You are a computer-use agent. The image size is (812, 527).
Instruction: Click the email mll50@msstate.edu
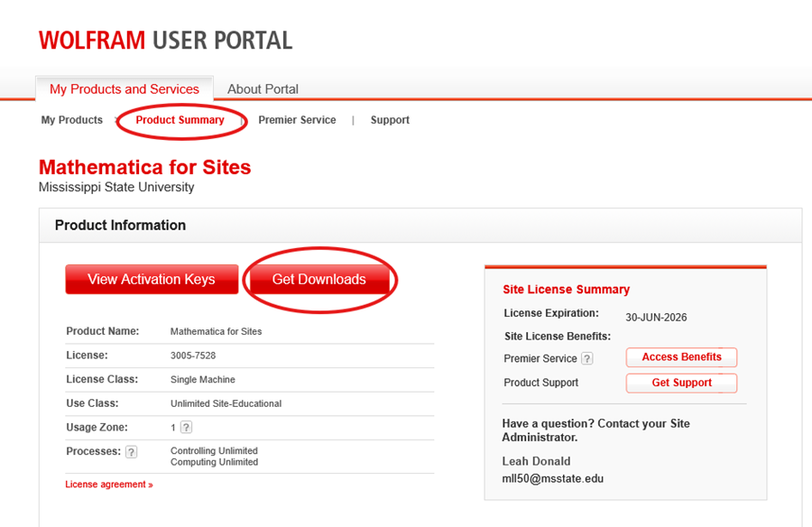coord(552,478)
